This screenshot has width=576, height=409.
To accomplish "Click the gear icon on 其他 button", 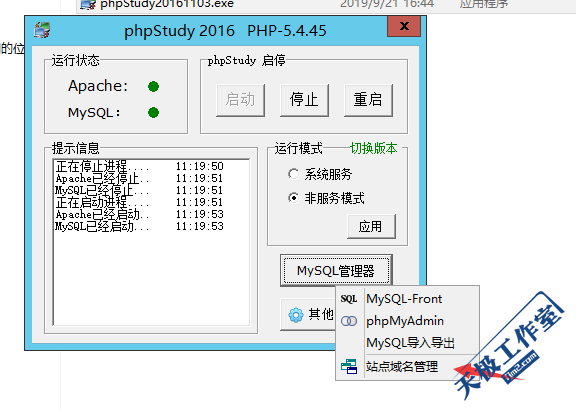I will tap(296, 315).
